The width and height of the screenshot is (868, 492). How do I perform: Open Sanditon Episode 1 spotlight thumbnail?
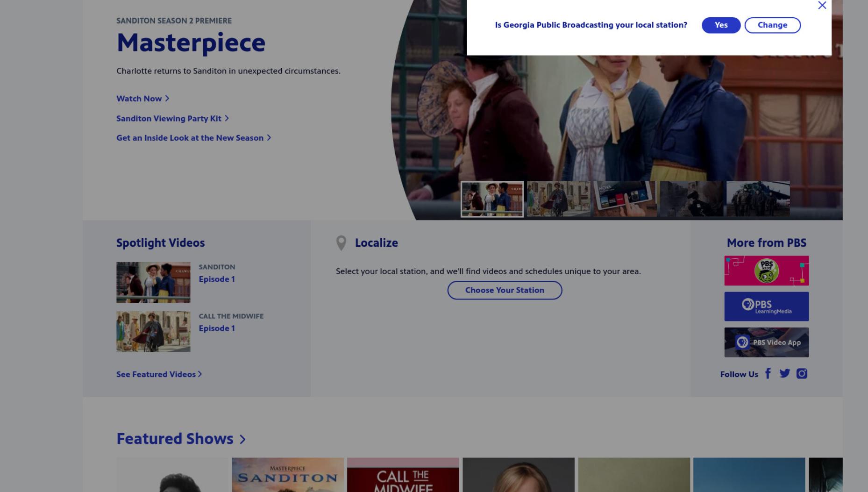(153, 282)
